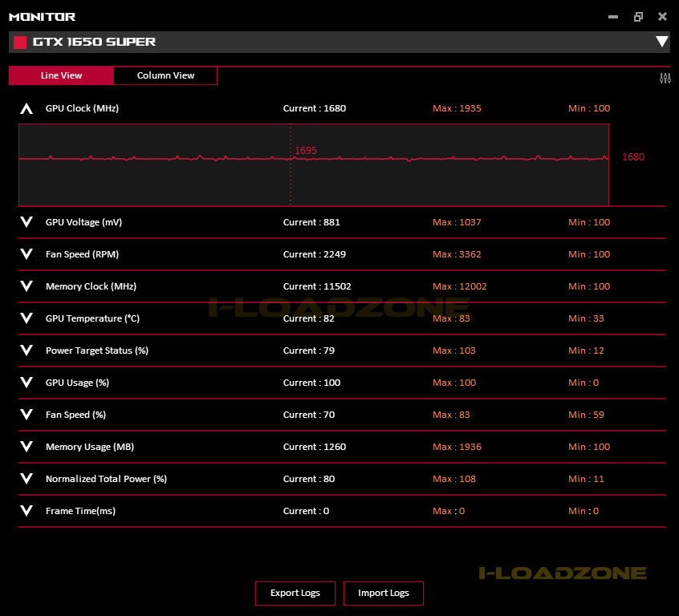
Task: Close the Monitor window
Action: coord(662,17)
